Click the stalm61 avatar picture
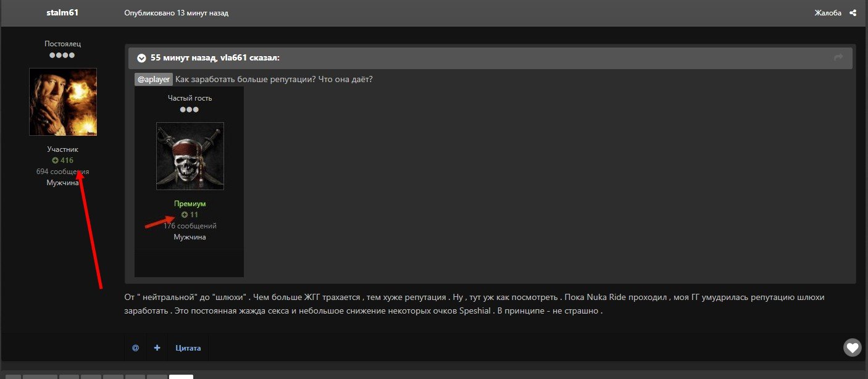The width and height of the screenshot is (868, 379). [x=63, y=102]
